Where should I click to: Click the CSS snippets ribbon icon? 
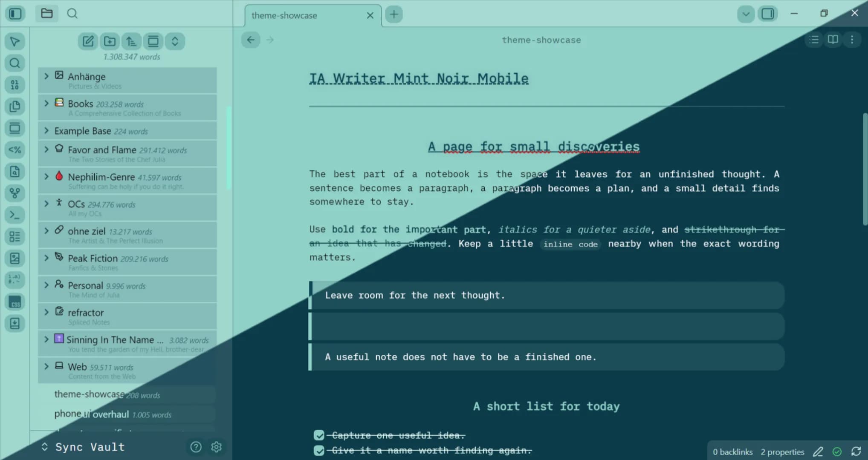click(x=15, y=302)
